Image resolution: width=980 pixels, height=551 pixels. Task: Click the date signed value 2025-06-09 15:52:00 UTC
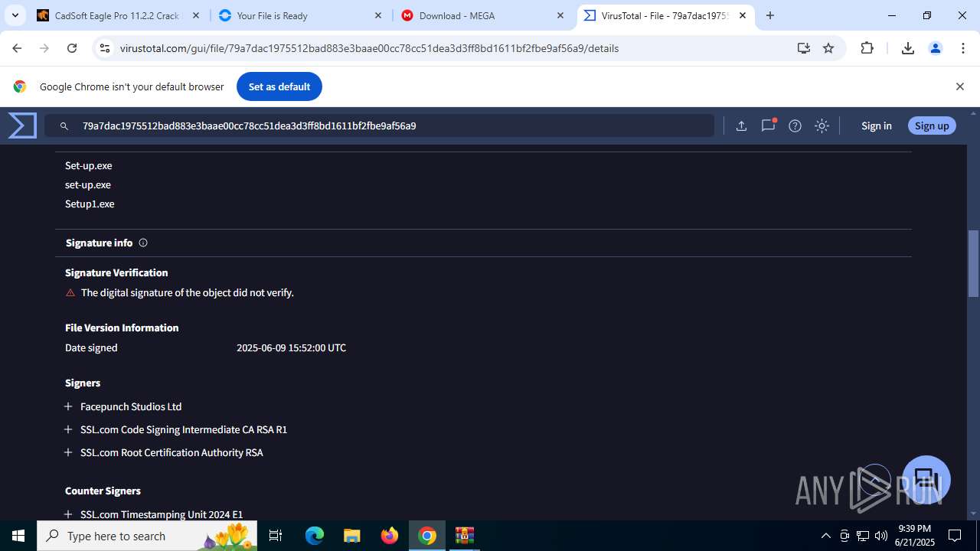[x=291, y=347]
